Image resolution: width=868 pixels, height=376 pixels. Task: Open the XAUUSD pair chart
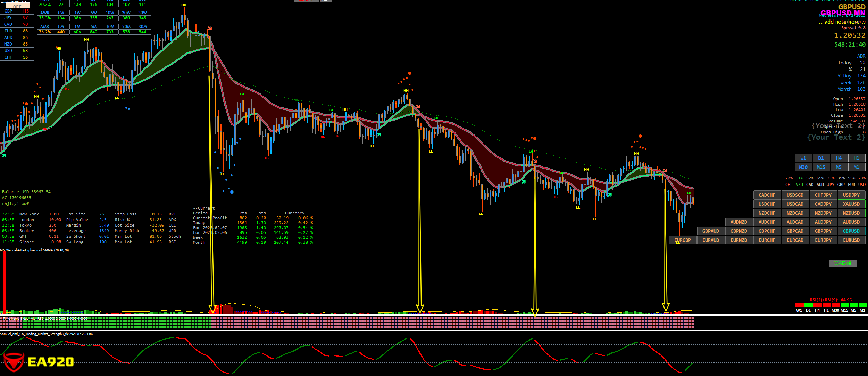pos(851,204)
